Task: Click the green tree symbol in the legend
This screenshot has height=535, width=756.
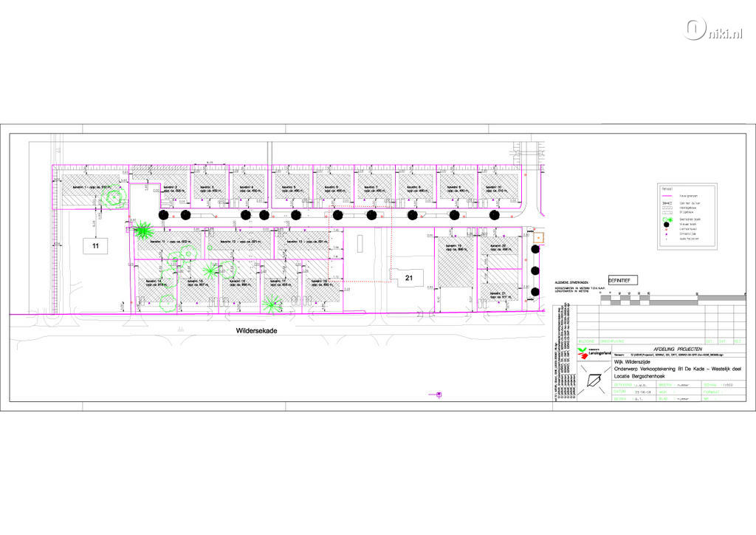Action: pos(667,219)
